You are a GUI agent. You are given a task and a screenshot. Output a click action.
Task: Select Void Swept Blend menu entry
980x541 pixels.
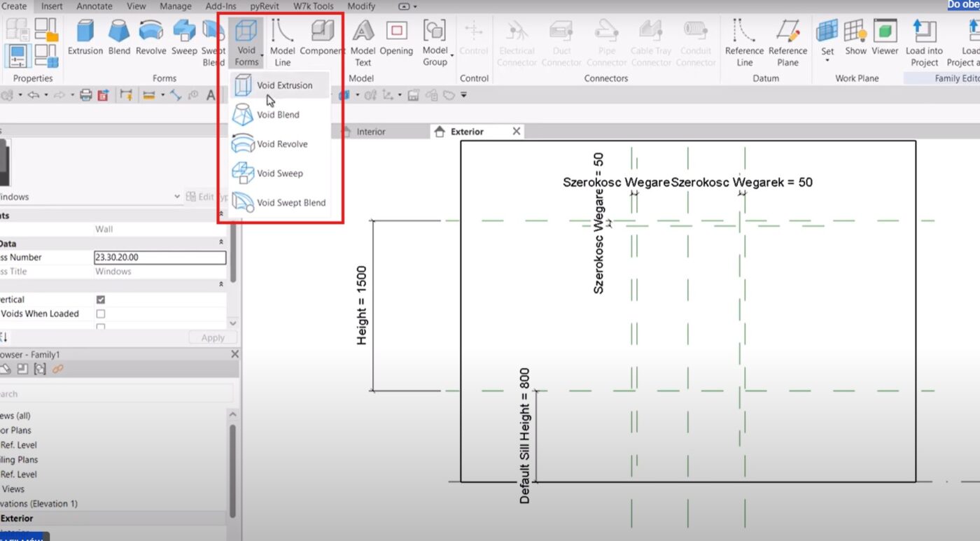(x=290, y=203)
